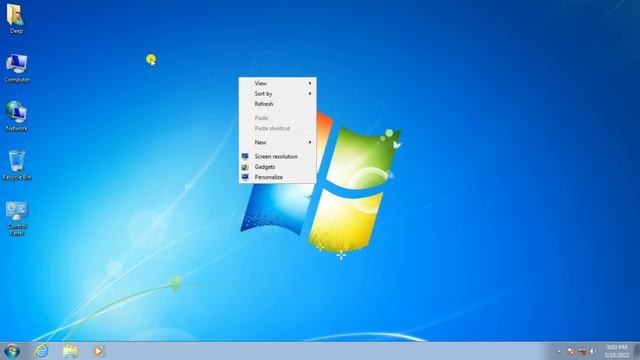Screen dimensions: 640x360
Task: Select the Control Panel desktop icon
Action: point(17,218)
